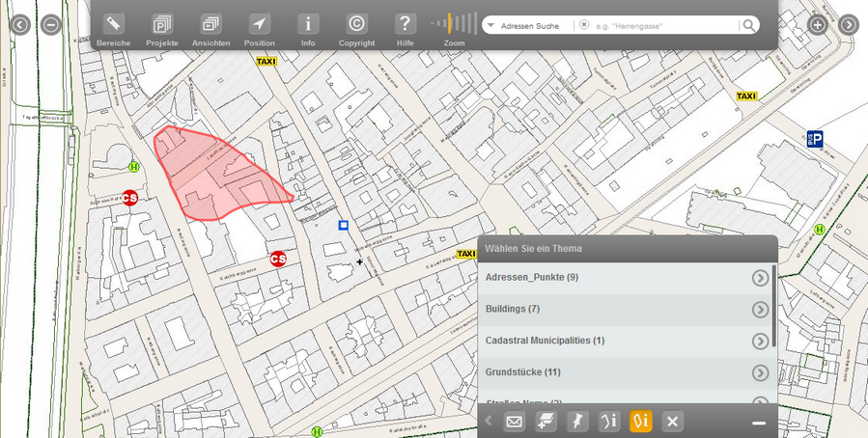Viewport: 868px width, 438px height.
Task: Open the Info panel
Action: (308, 24)
